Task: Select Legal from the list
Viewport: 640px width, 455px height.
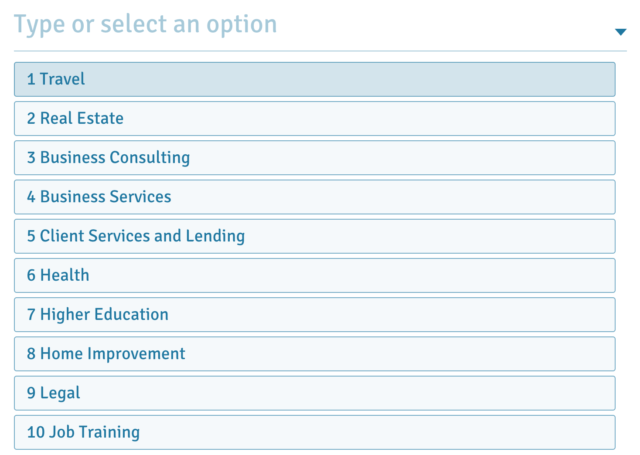Action: click(x=314, y=393)
